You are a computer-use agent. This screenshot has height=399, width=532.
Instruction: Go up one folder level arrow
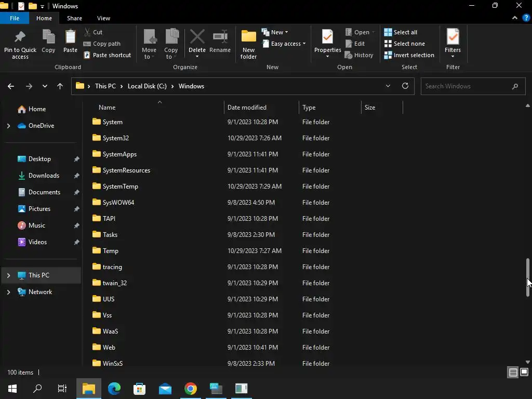(x=60, y=86)
